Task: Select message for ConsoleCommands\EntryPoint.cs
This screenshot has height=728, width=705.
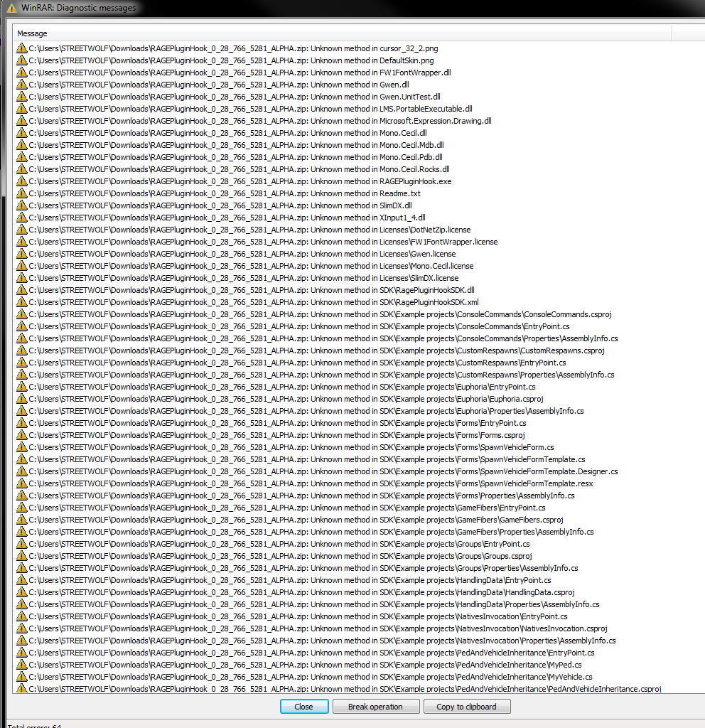Action: [299, 326]
